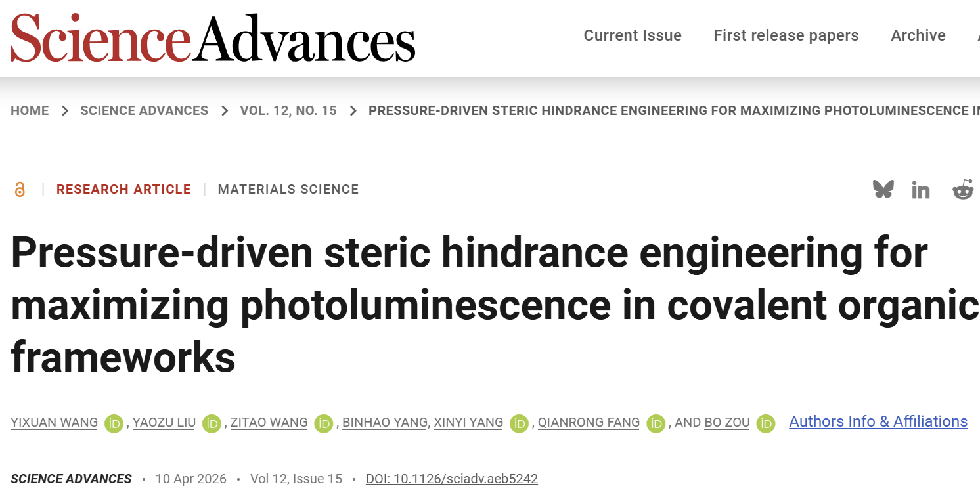Open the Archive menu item
Screen dimensions: 980x495
coord(918,35)
